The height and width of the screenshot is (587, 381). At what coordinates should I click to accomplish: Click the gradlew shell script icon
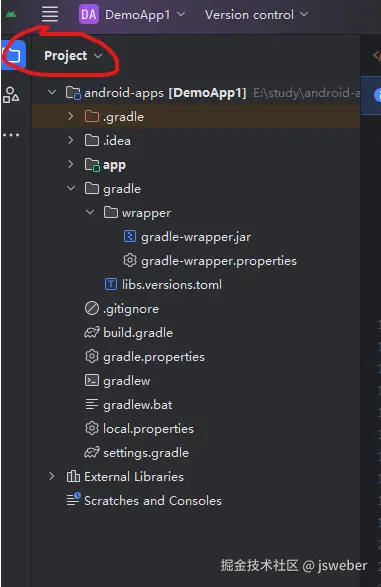point(92,380)
